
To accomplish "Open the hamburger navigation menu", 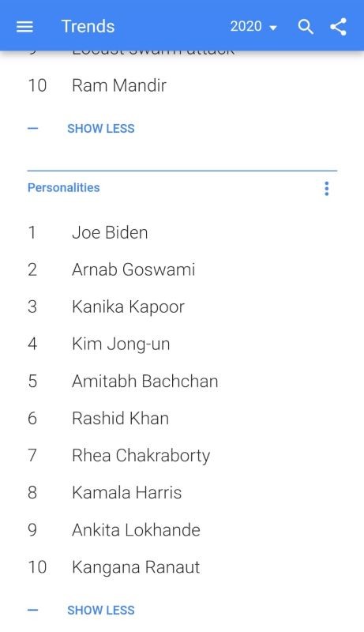I will pyautogui.click(x=24, y=27).
